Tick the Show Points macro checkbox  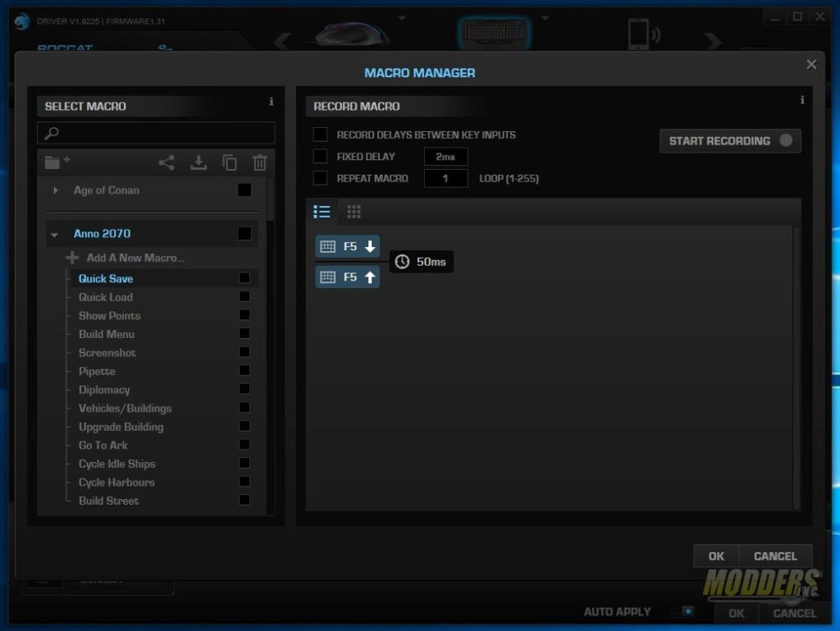[244, 315]
